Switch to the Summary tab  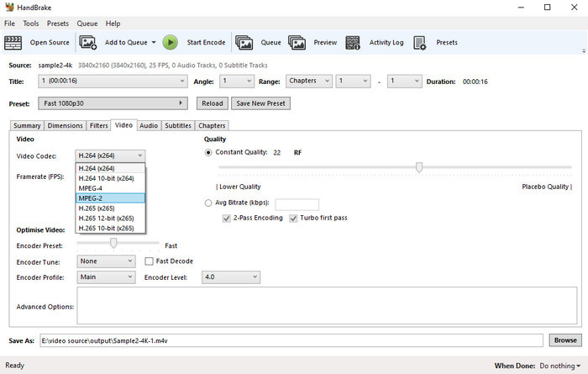[27, 126]
